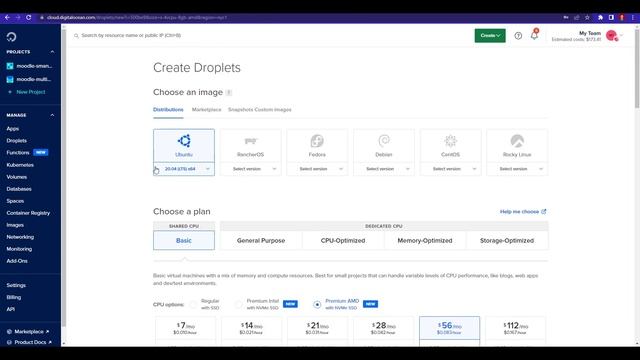Open Container Registry in sidebar

coord(28,213)
